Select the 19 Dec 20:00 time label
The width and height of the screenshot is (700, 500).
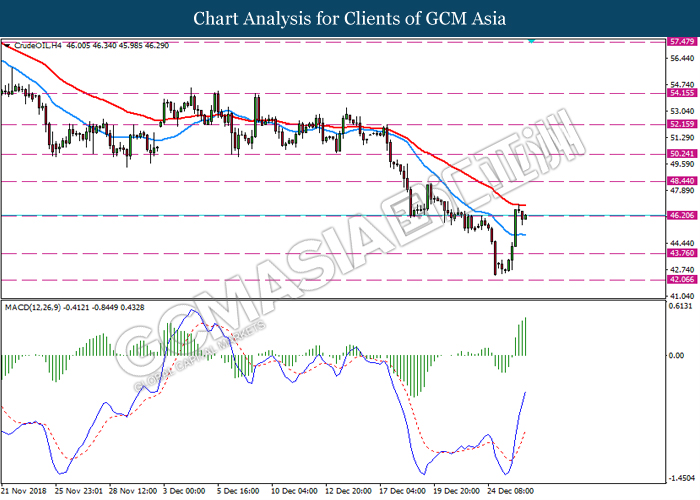click(456, 491)
